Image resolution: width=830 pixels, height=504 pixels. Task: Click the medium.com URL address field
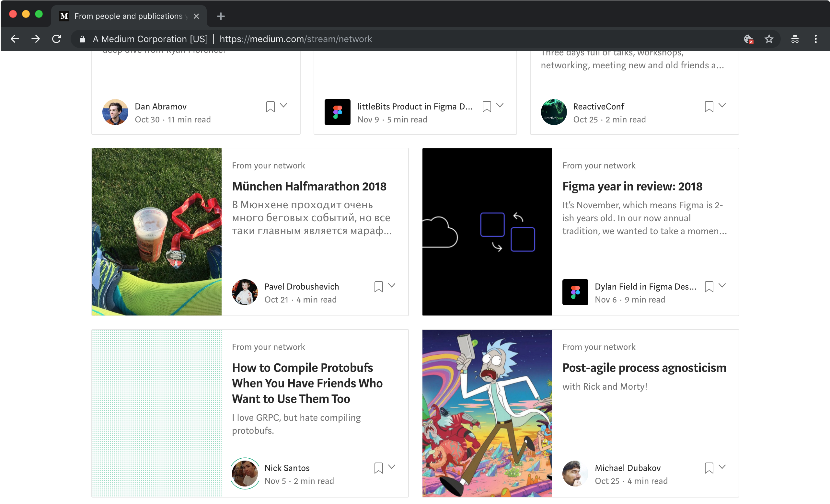295,39
